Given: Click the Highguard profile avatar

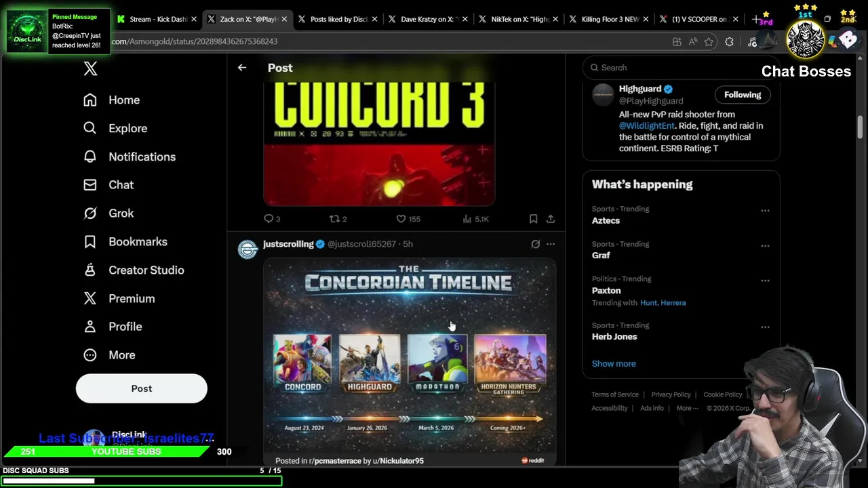Looking at the screenshot, I should [603, 95].
